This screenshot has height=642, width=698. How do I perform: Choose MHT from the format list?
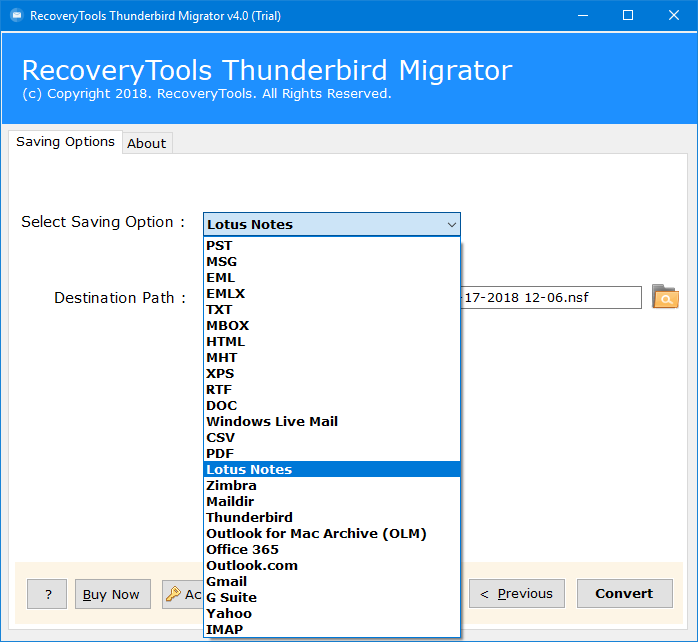coord(332,358)
